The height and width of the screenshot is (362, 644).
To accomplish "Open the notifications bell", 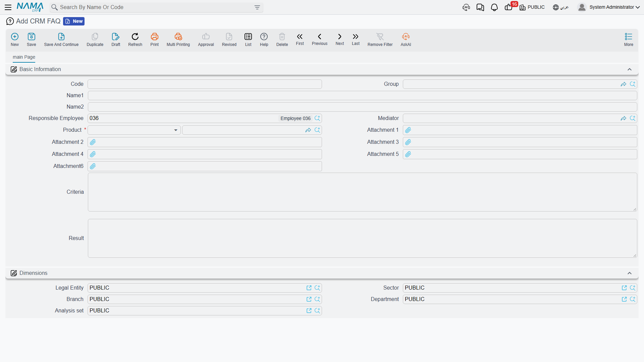I will [x=494, y=7].
